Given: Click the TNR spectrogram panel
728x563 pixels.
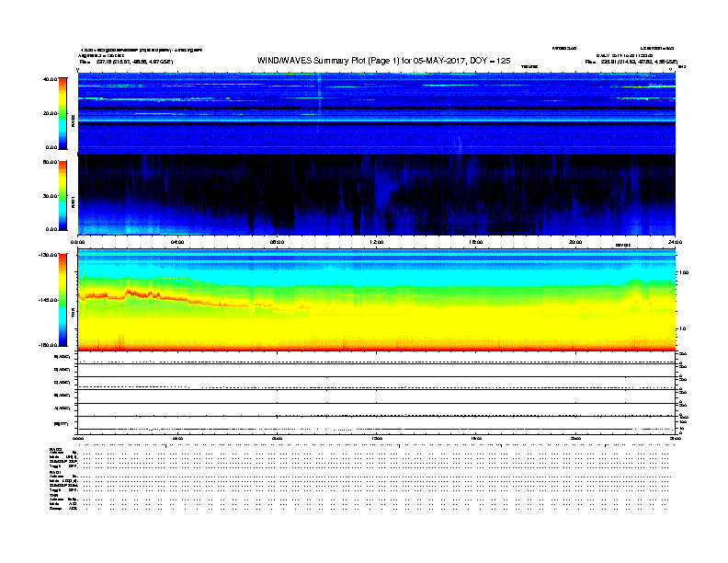Looking at the screenshot, I should coord(377,300).
